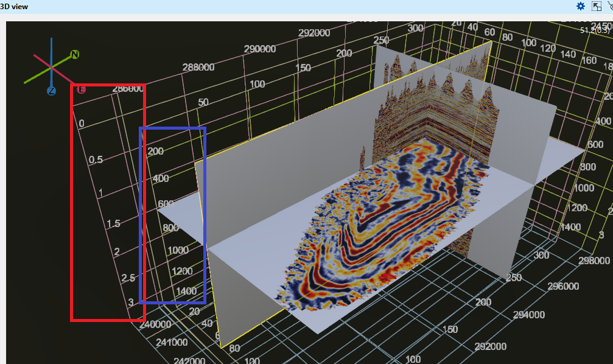The image size is (613, 364).
Task: Click the blue Z axis handle
Action: click(51, 91)
